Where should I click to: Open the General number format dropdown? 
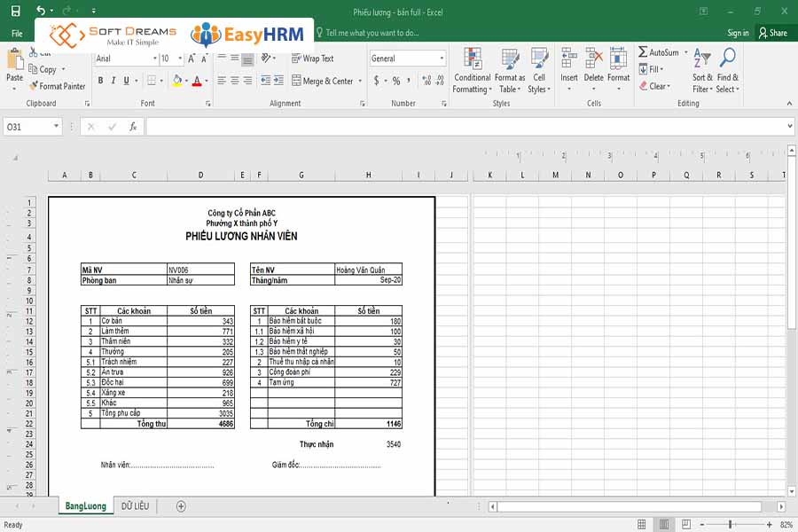click(442, 59)
